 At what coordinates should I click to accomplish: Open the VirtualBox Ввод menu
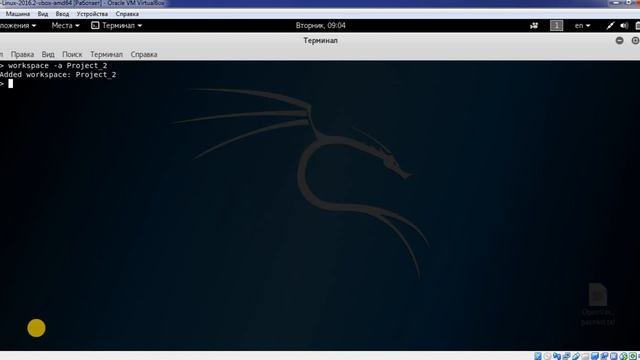pyautogui.click(x=62, y=14)
